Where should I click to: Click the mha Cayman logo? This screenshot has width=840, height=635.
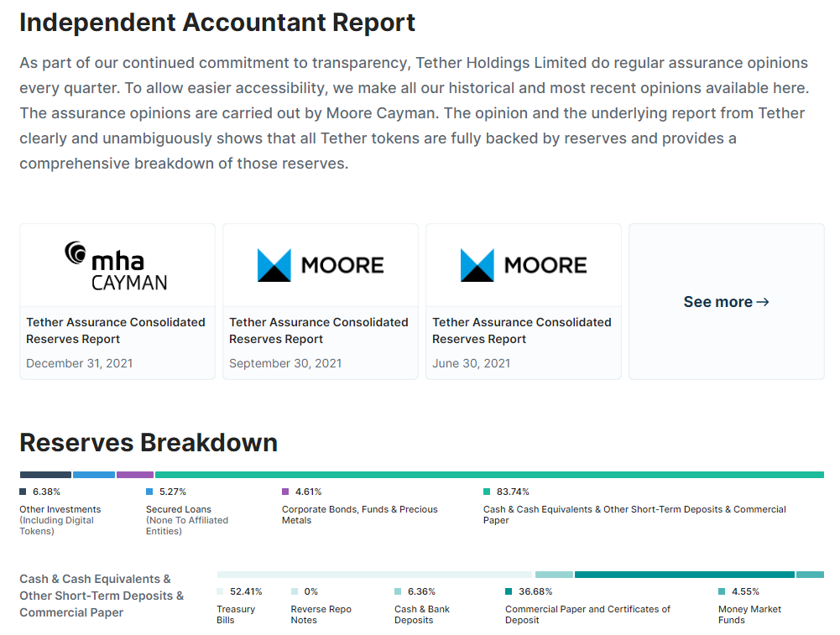click(117, 265)
